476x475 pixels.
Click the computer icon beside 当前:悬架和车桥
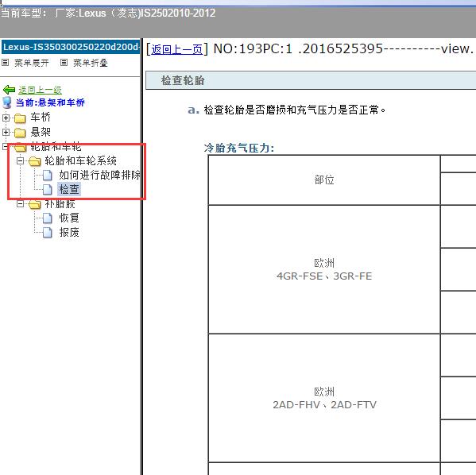(7, 102)
